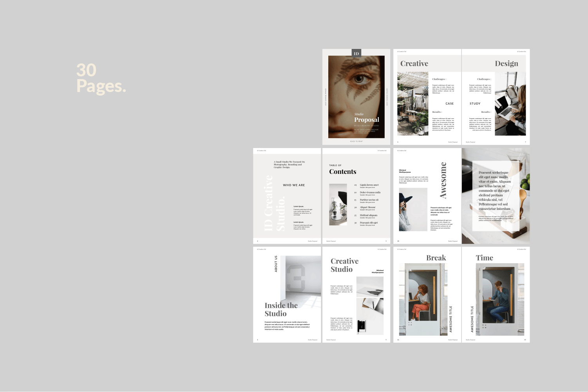Click the 'TABLE OF' label
Image resolution: width=588 pixels, height=392 pixels.
pyautogui.click(x=335, y=165)
